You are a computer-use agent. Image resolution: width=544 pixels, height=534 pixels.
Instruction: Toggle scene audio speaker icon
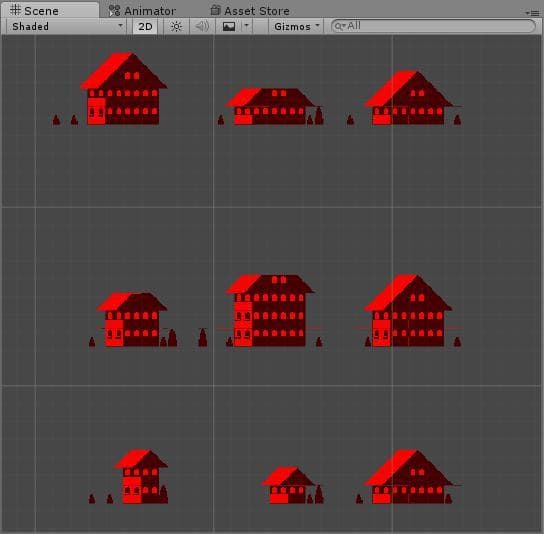coord(202,26)
